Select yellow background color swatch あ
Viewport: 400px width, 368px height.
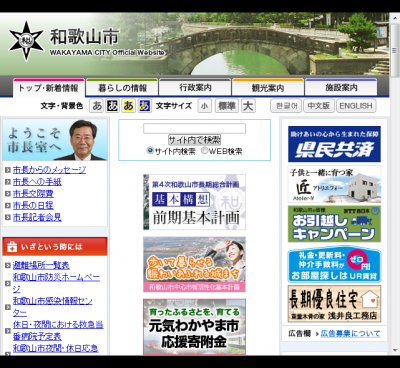tap(128, 106)
